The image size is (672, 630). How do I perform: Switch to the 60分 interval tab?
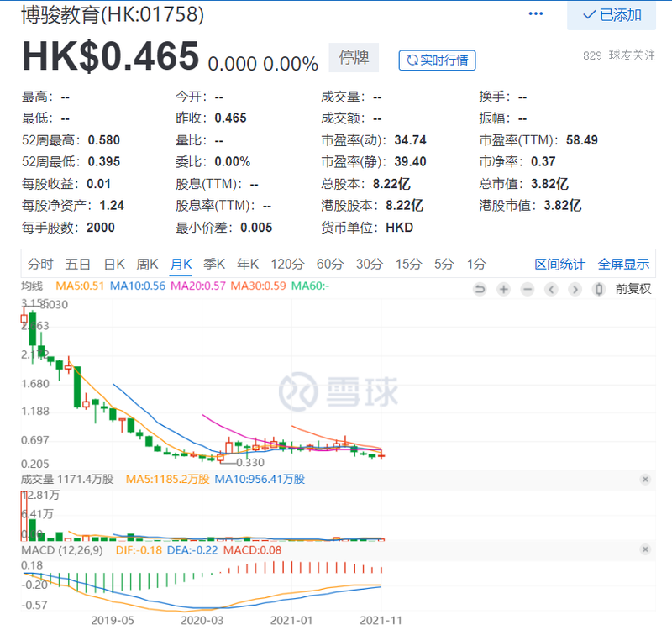[x=330, y=264]
